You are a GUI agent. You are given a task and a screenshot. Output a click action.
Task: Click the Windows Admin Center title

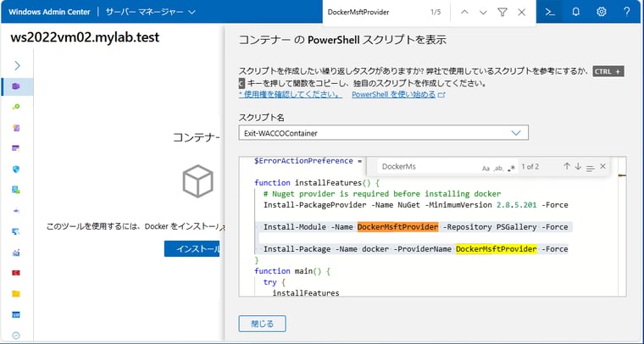tap(49, 12)
